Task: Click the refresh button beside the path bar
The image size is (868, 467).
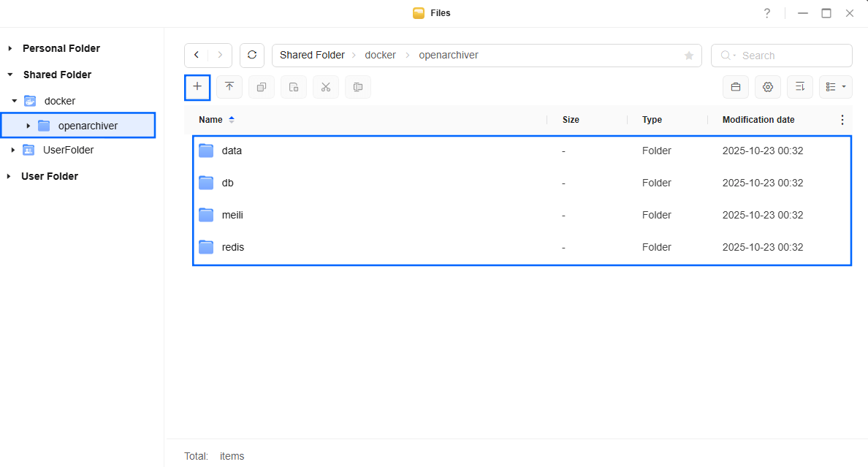Action: pos(252,56)
